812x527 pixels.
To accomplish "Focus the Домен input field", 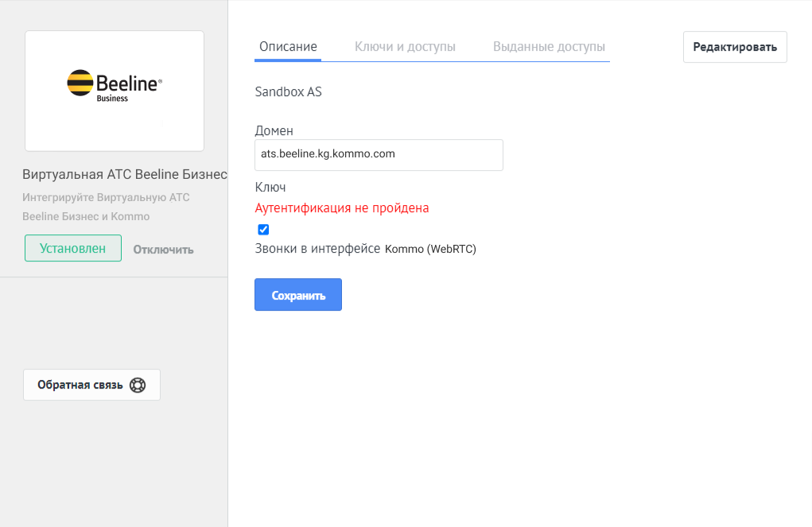I will pos(379,155).
